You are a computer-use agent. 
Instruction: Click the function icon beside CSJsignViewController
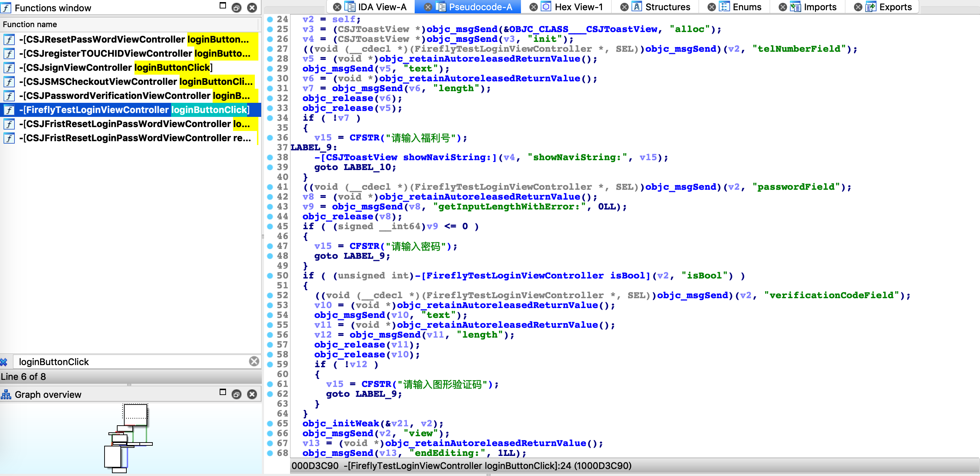(x=9, y=68)
